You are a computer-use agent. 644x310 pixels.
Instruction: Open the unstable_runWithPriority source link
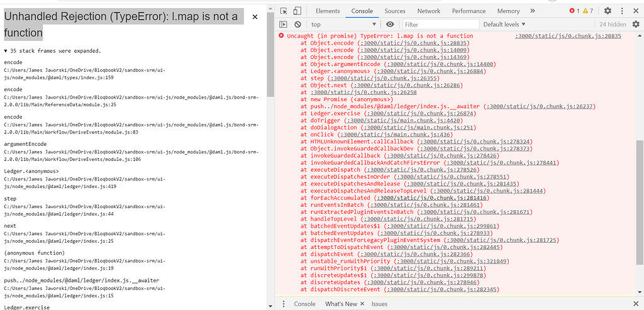pos(453,261)
